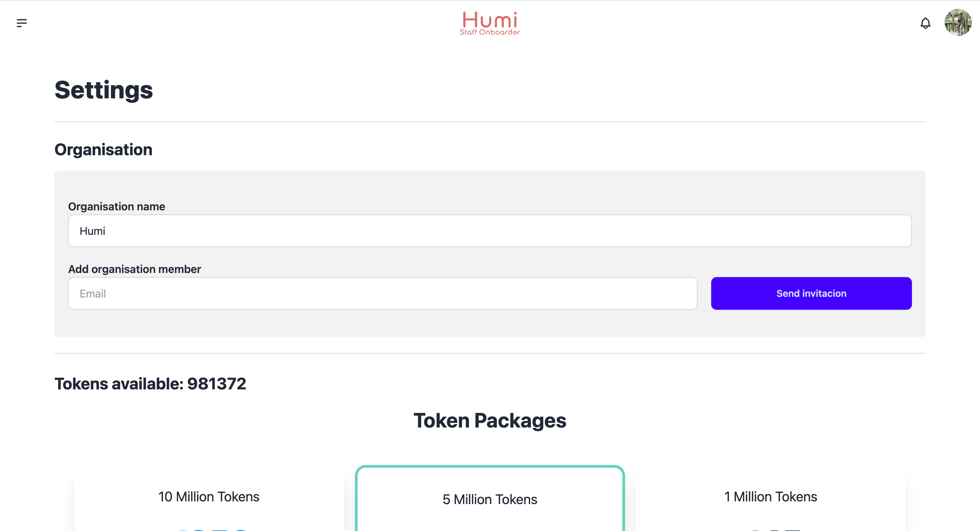980x531 pixels.
Task: Open the notifications bell
Action: click(x=925, y=23)
